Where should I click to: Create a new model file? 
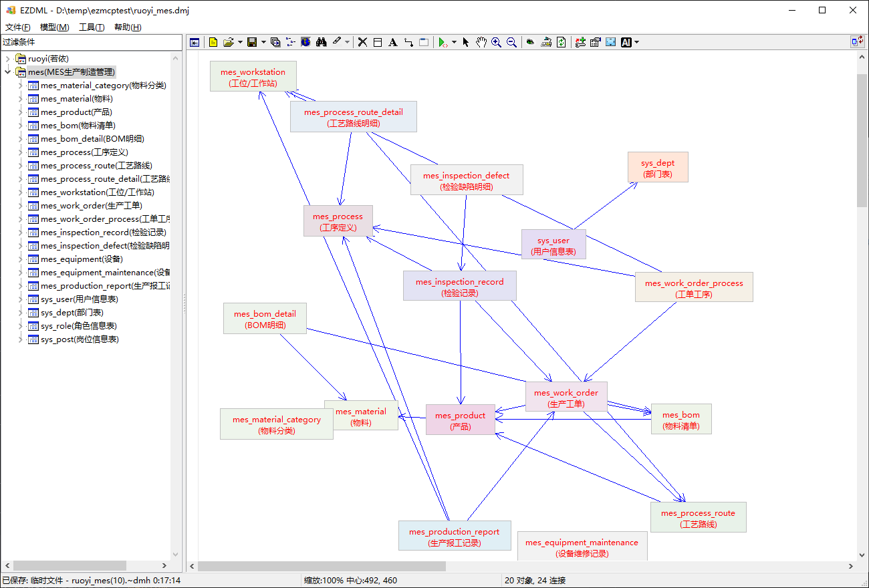[213, 42]
